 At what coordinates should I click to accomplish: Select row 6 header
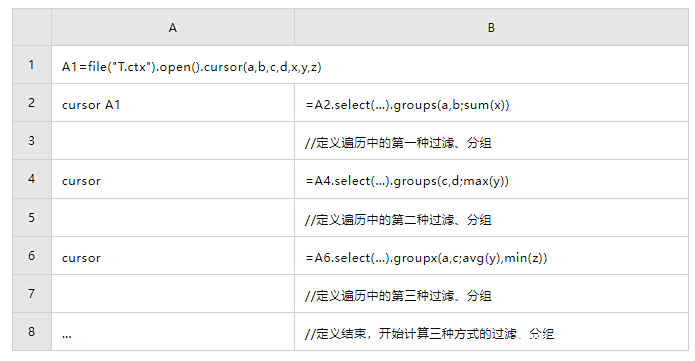(x=31, y=255)
